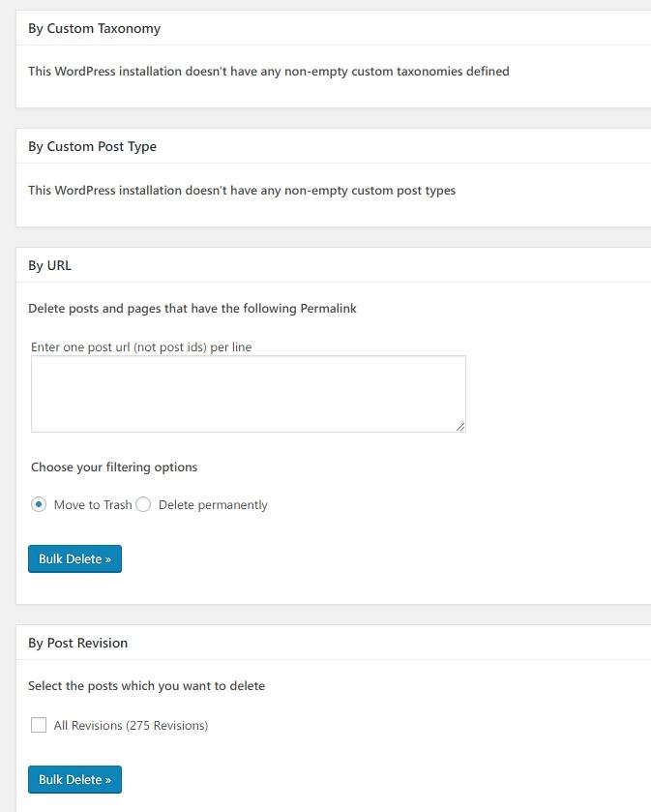The image size is (651, 812).
Task: Select the Delete permanently radio button
Action: point(143,504)
